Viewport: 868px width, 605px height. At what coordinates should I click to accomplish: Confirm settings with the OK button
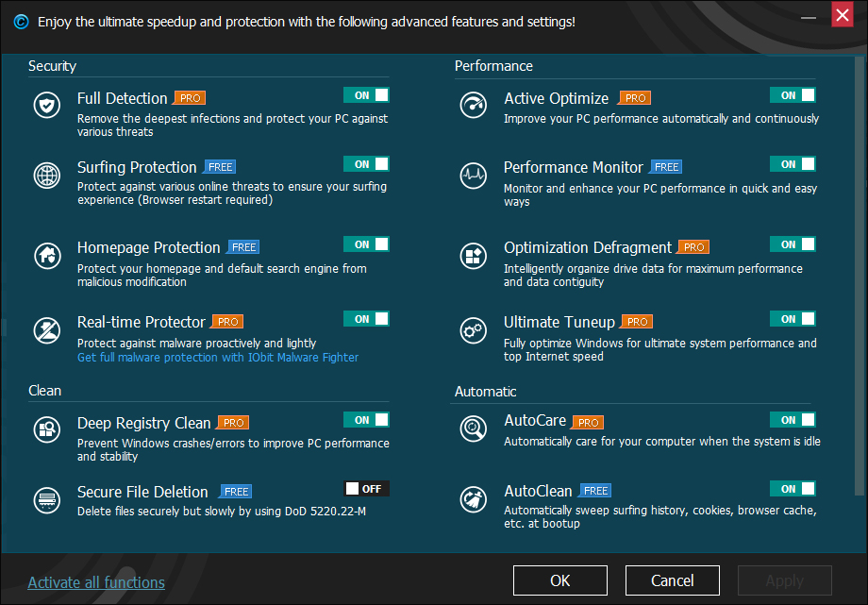coord(560,580)
